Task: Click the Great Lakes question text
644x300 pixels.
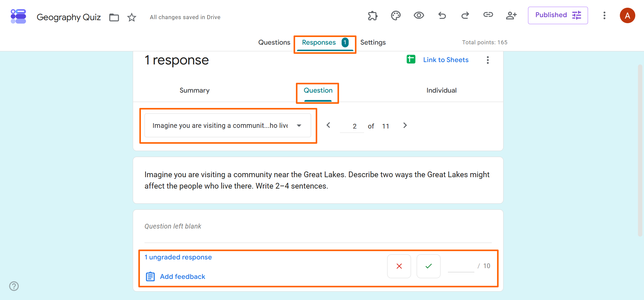Action: (317, 180)
